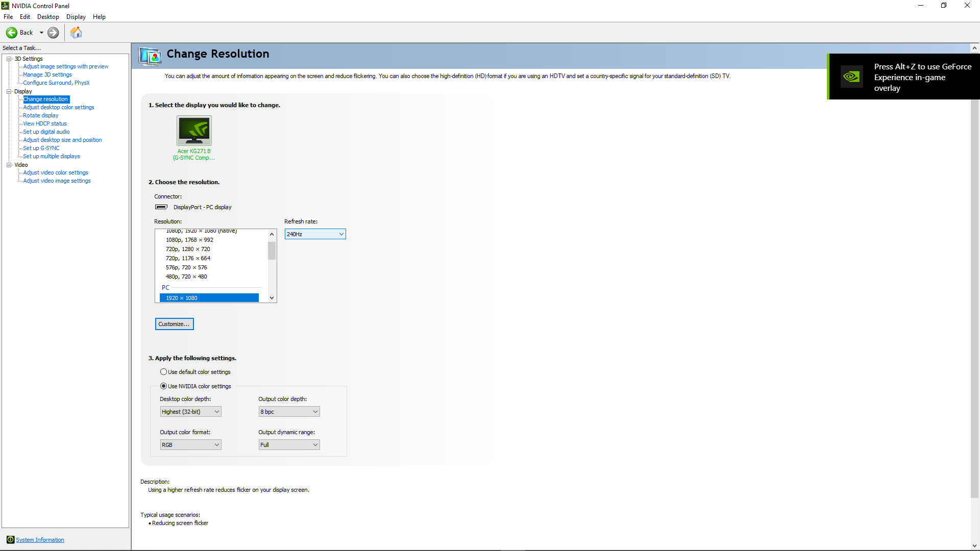Click the NVIDIA Control Panel title icon
Viewport: 980px width, 551px height.
pyautogui.click(x=5, y=6)
